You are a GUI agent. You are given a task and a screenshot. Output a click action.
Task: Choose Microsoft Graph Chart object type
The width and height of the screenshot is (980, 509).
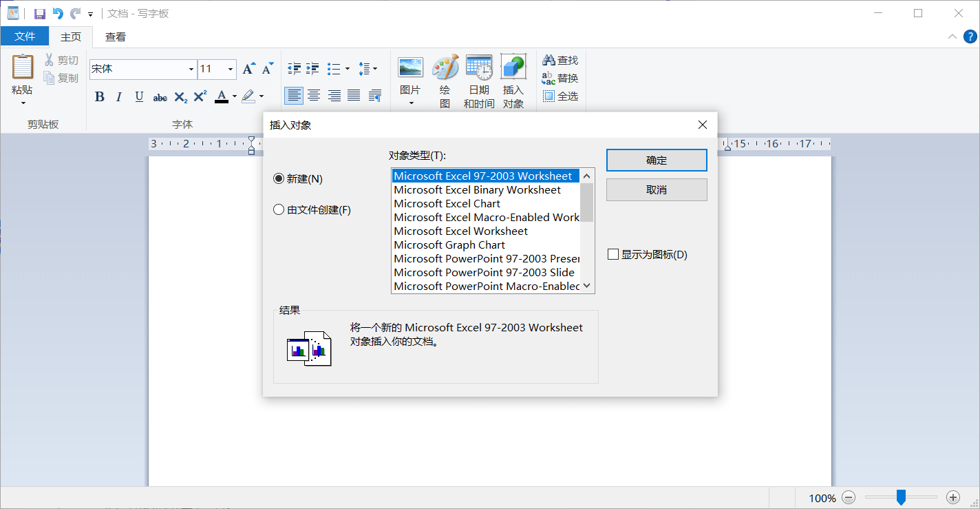[486, 245]
